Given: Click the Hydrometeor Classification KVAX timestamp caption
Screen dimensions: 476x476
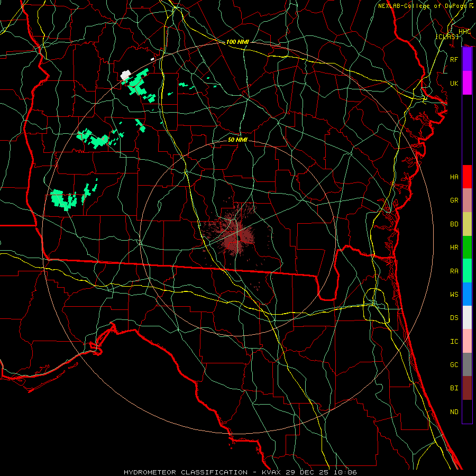Looking at the screenshot, I should click(240, 472).
